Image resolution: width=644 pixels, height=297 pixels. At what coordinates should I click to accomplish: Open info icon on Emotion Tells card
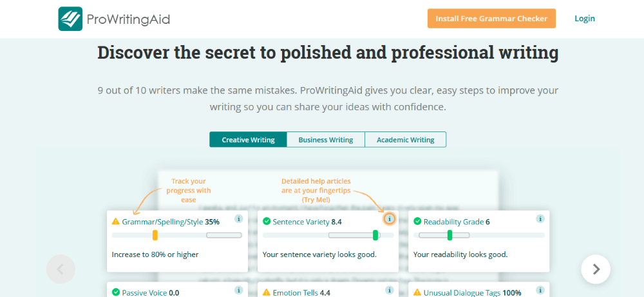[390, 290]
